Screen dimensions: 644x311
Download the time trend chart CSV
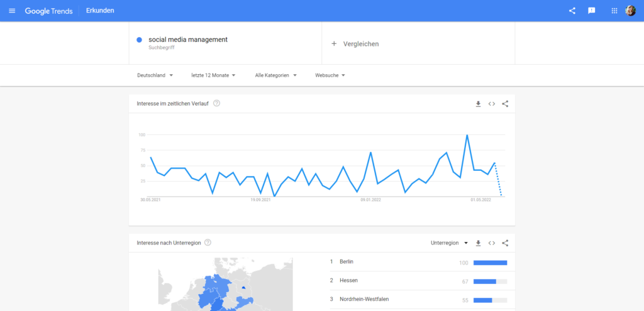478,104
